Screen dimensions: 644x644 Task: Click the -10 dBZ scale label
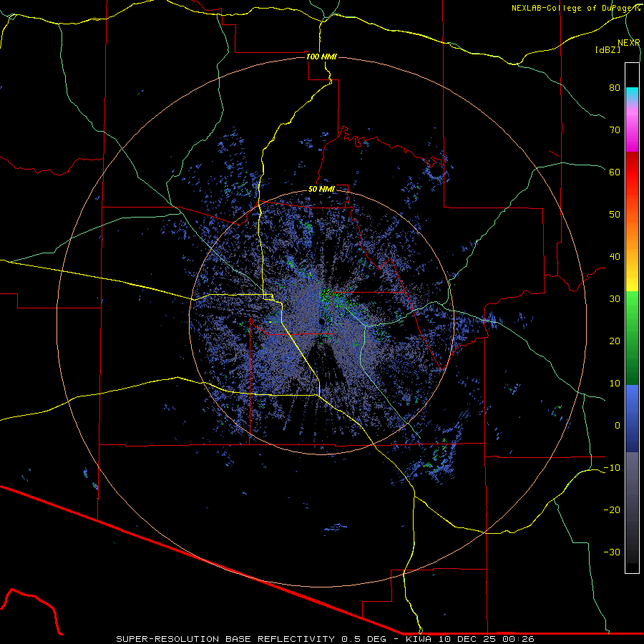[x=612, y=468]
